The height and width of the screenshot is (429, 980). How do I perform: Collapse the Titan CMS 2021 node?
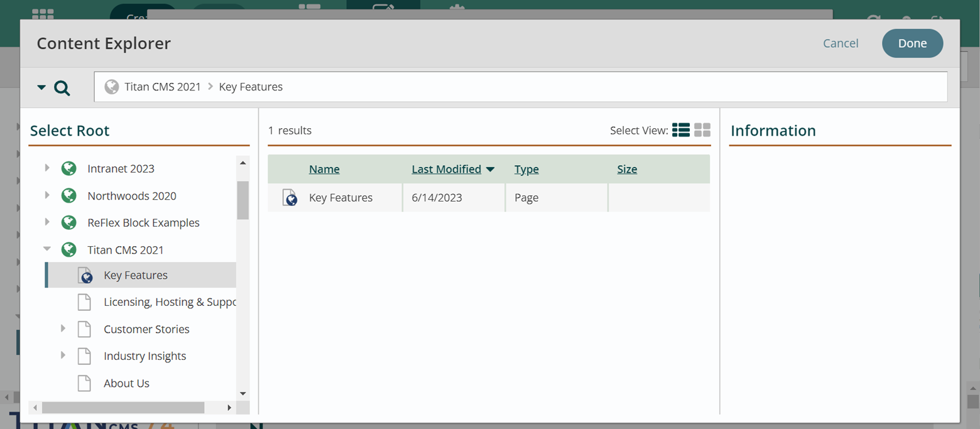tap(47, 249)
